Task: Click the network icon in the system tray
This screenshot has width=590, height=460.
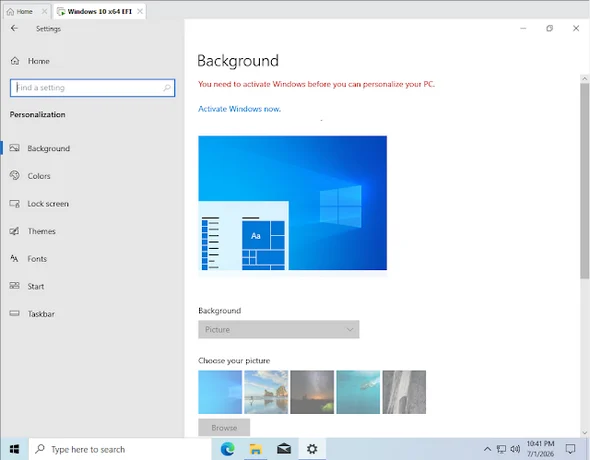Action: pyautogui.click(x=501, y=449)
